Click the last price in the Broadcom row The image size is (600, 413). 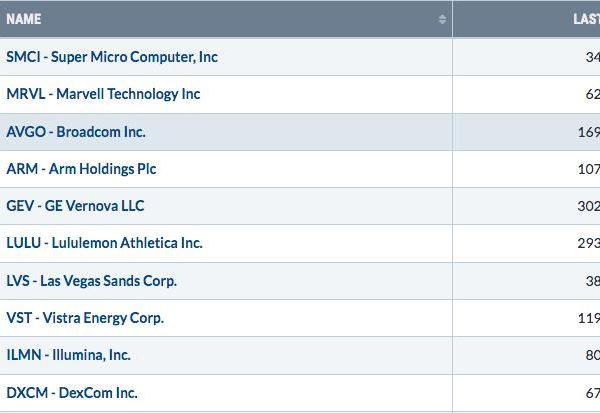tap(589, 132)
